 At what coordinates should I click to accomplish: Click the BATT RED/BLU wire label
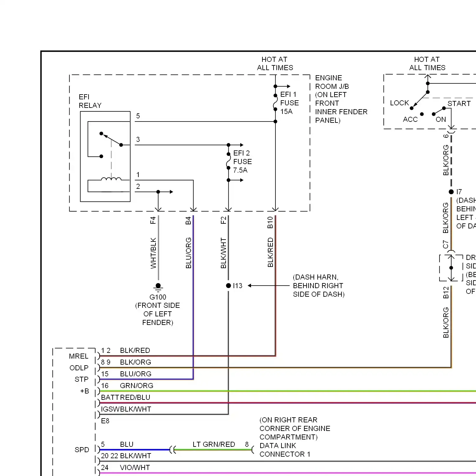126,397
